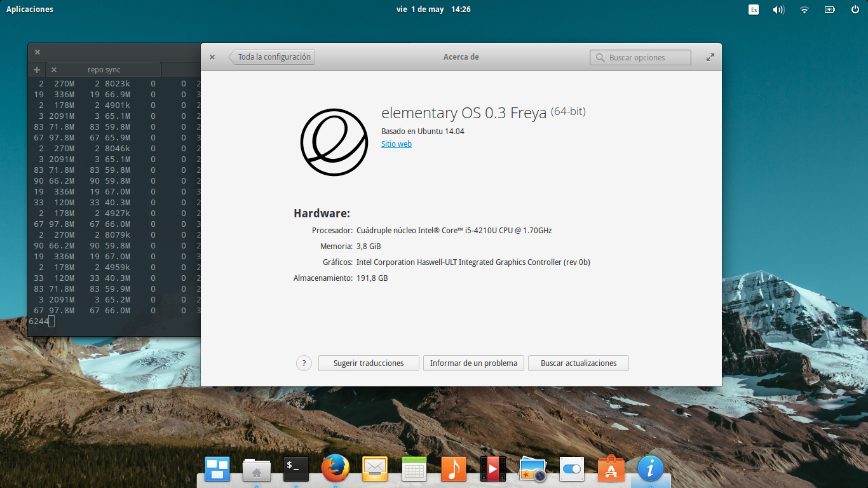Image resolution: width=868 pixels, height=488 pixels.
Task: Launch the Music app from the dock
Action: tap(454, 469)
